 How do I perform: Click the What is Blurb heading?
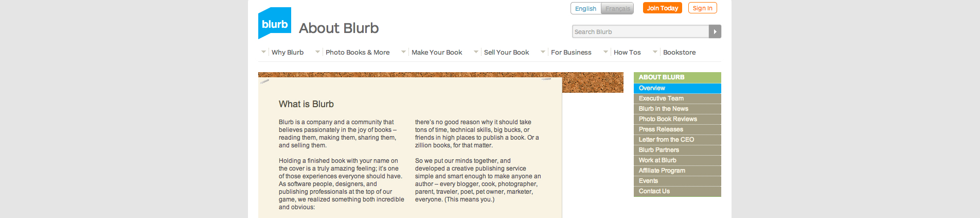tap(306, 104)
